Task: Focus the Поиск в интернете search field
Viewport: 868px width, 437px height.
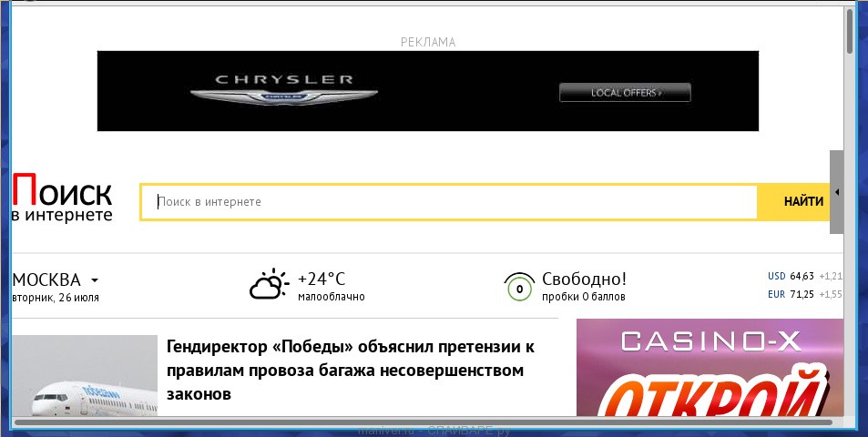Action: click(448, 202)
